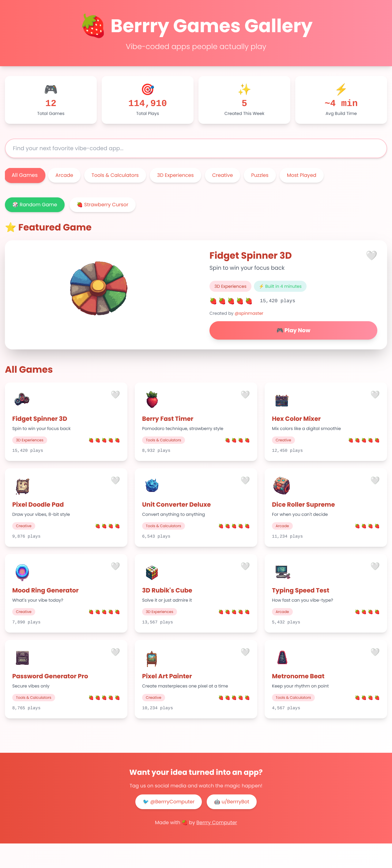The image size is (392, 868).
Task: Click the Dice Roller Supreme dice icon
Action: [x=281, y=485]
